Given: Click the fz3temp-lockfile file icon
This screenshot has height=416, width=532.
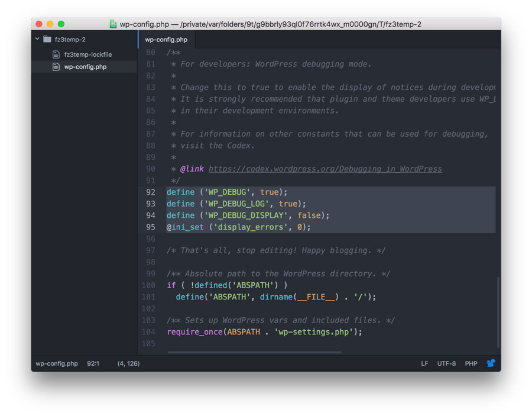Looking at the screenshot, I should (56, 54).
